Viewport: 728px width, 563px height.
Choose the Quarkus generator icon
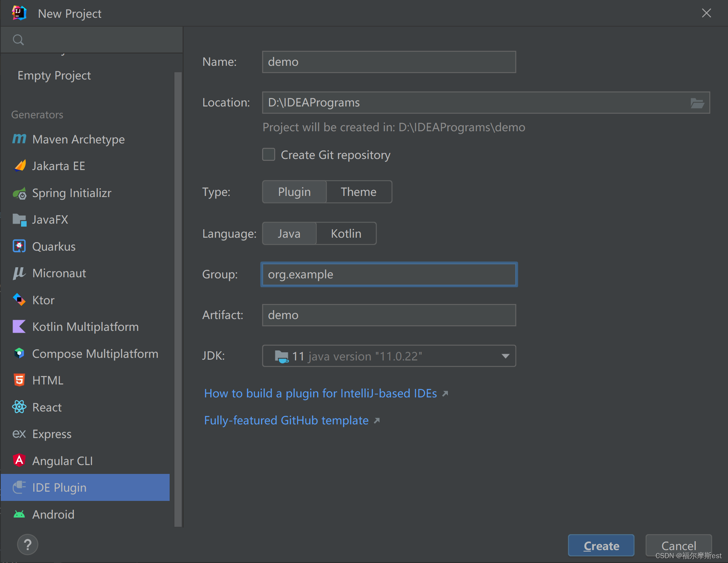[19, 246]
